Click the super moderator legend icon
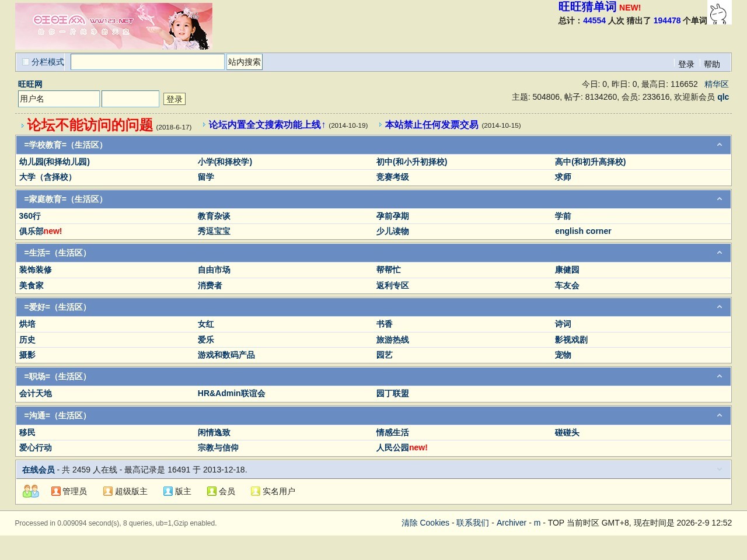The height and width of the screenshot is (560, 747). (108, 491)
